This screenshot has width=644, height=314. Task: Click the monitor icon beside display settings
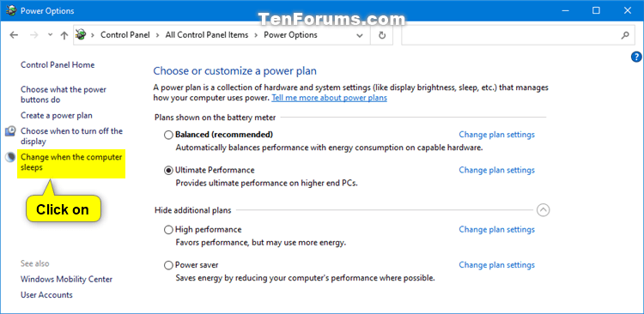coord(10,131)
